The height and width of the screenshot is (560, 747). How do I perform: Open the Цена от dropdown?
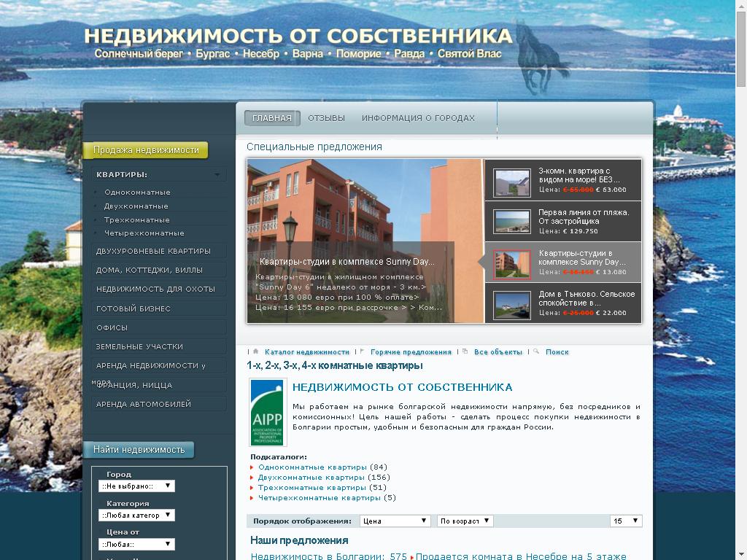point(136,544)
